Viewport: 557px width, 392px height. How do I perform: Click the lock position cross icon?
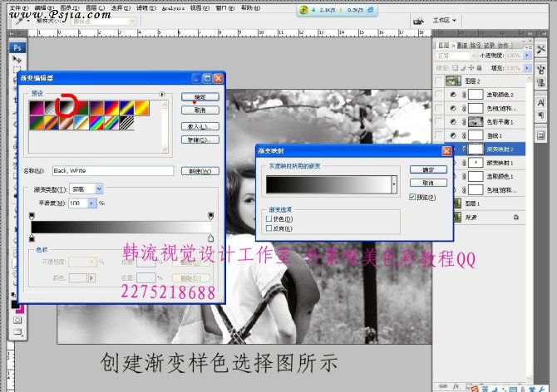click(471, 68)
